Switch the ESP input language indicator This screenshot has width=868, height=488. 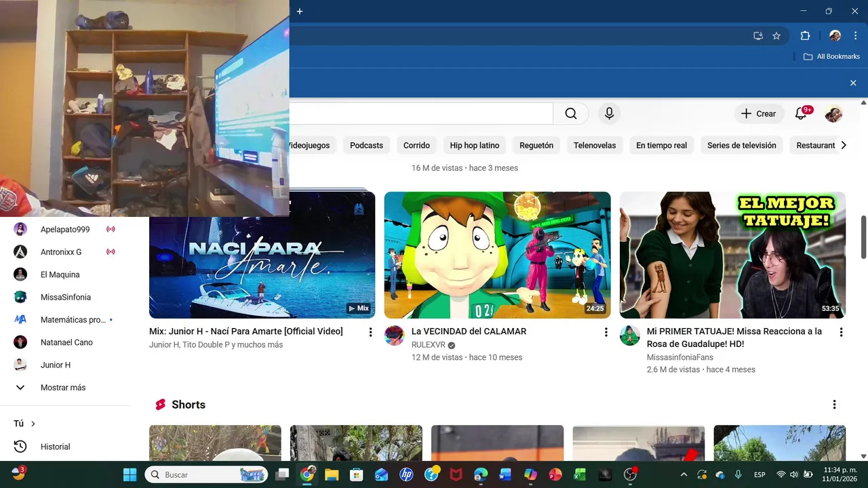(x=759, y=474)
